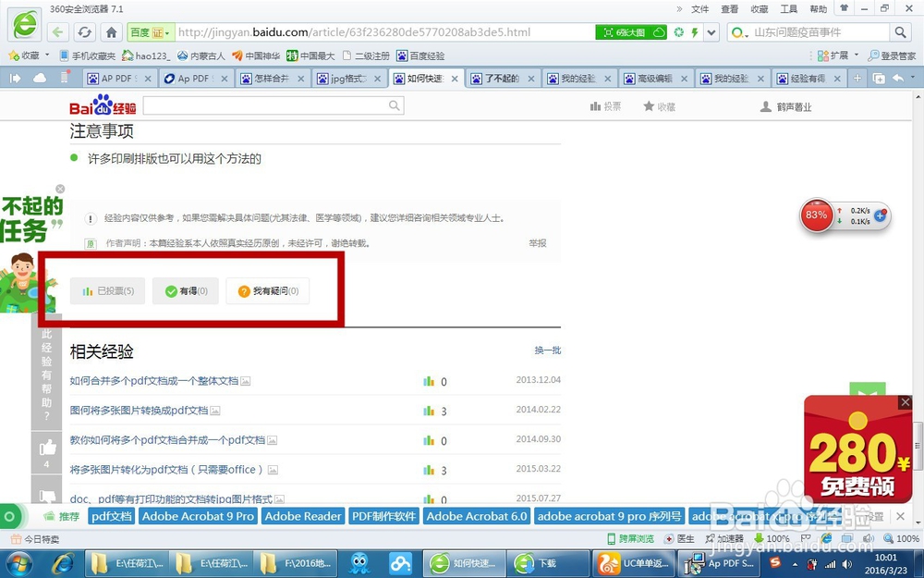Open QQ from the Windows taskbar
The height and width of the screenshot is (578, 924).
pyautogui.click(x=360, y=563)
